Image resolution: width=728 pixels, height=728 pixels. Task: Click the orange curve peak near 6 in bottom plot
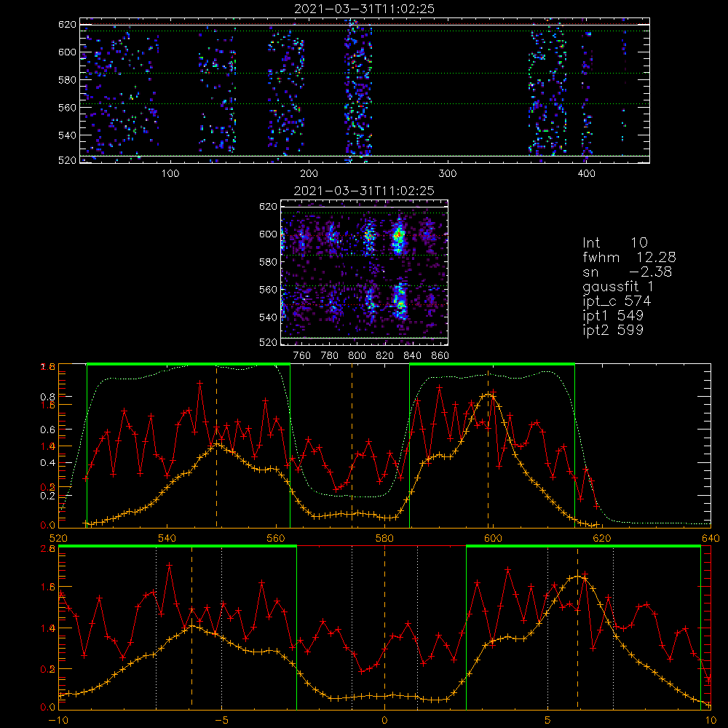(578, 577)
